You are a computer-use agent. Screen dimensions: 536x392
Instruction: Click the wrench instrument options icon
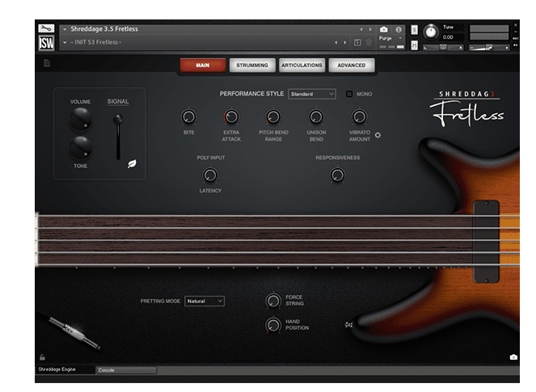pos(46,28)
